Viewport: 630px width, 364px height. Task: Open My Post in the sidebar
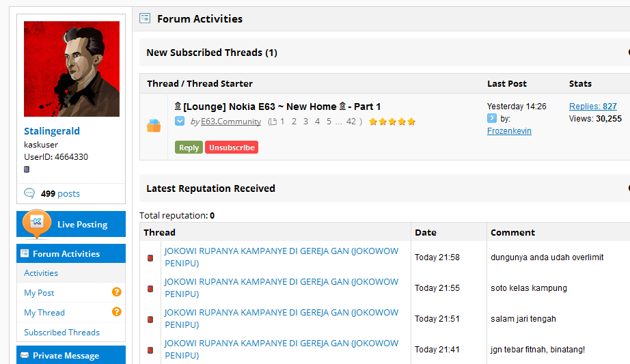click(x=39, y=293)
